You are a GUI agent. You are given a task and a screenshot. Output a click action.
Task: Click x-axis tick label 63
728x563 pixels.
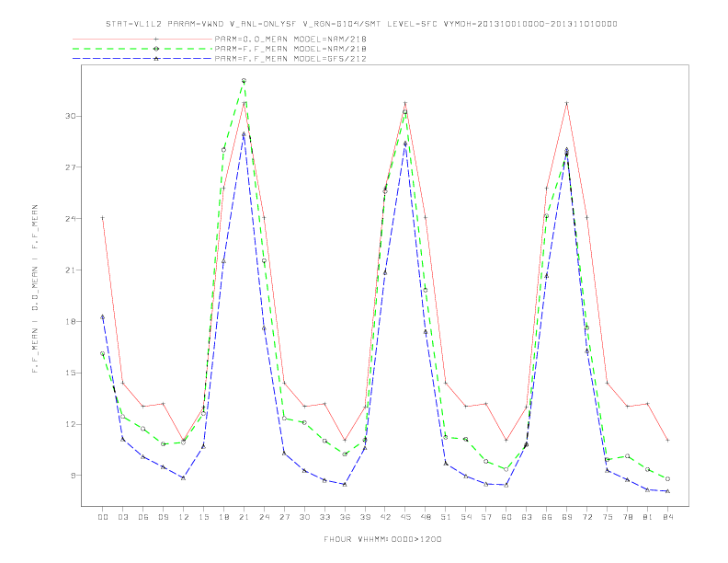pyautogui.click(x=527, y=517)
